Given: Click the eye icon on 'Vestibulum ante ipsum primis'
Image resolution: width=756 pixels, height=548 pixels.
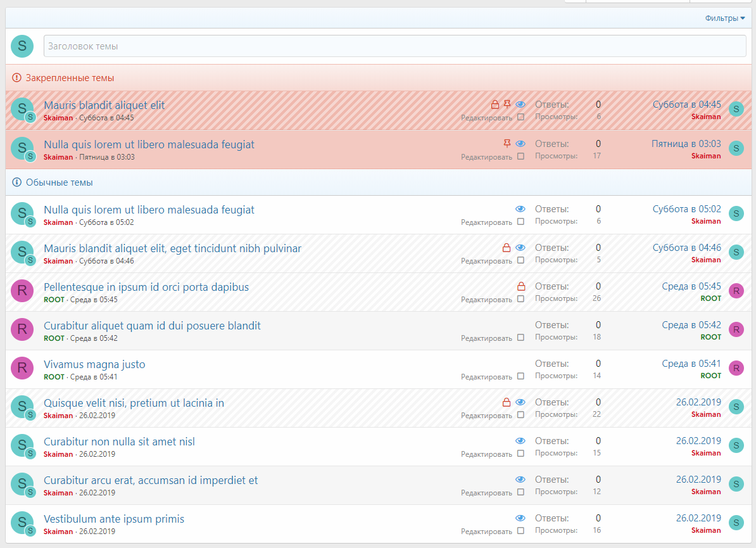Looking at the screenshot, I should (520, 518).
